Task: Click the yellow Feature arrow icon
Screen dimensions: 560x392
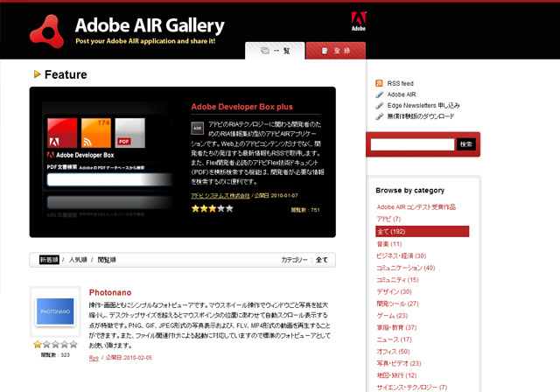Action: coord(37,73)
